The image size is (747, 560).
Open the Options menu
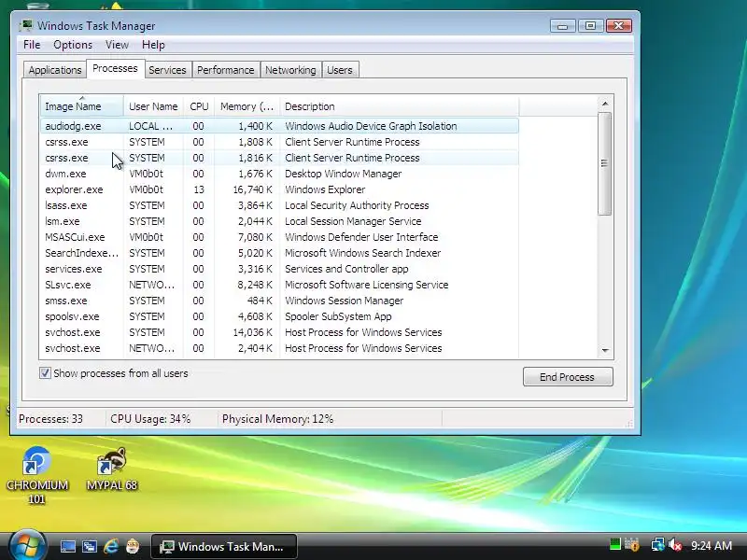point(73,45)
